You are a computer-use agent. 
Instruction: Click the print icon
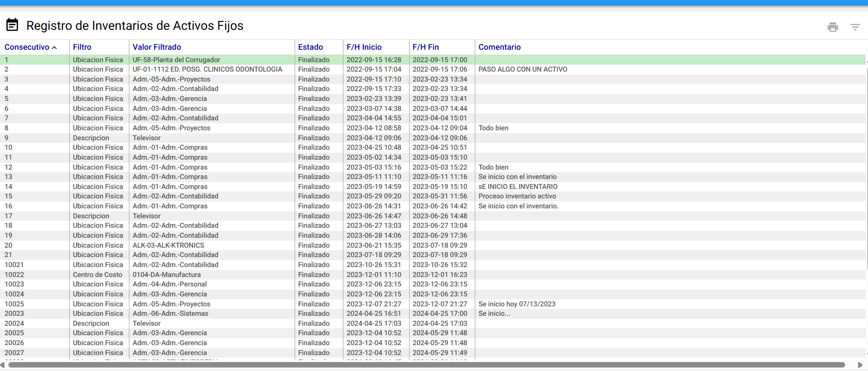coord(833,27)
